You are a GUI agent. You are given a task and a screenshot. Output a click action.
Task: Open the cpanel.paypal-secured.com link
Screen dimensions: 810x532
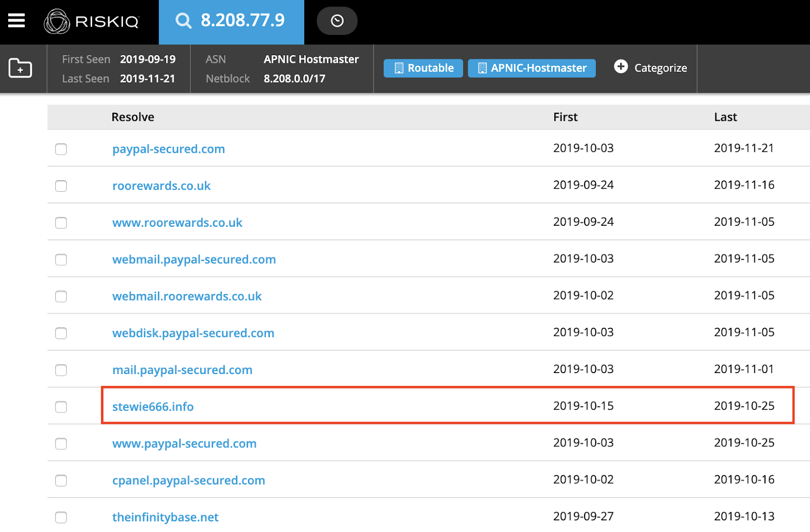188,480
